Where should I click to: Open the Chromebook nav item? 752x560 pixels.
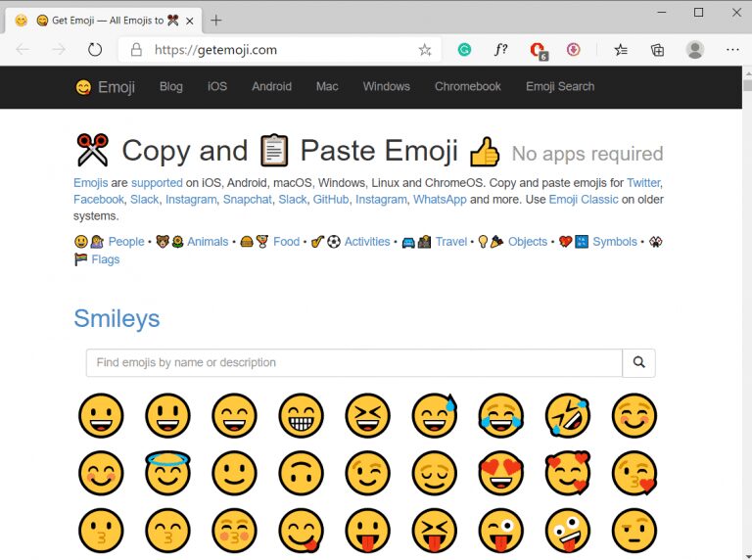tap(468, 86)
